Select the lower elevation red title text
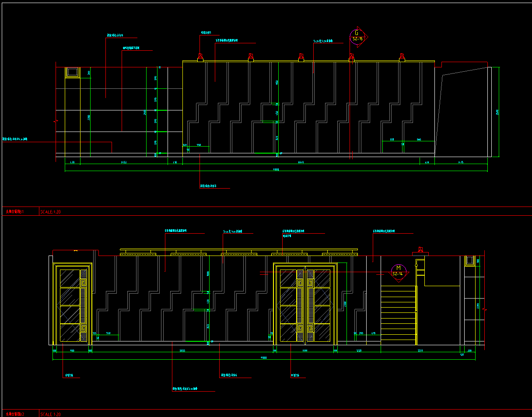The width and height of the screenshot is (532, 417). (15, 414)
